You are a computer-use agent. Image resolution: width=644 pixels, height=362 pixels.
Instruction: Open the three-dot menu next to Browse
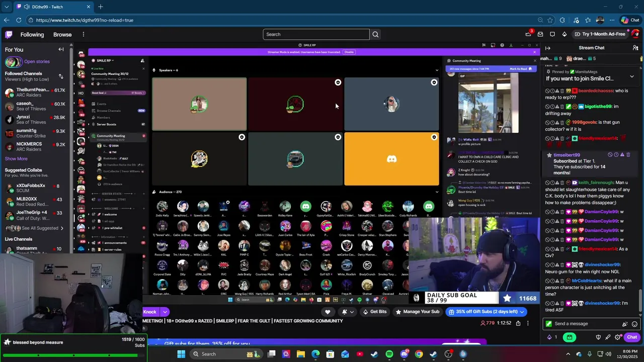click(x=84, y=34)
